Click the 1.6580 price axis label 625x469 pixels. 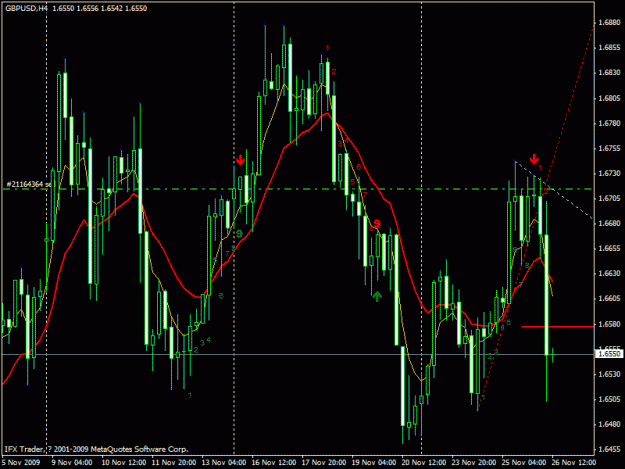pos(609,324)
